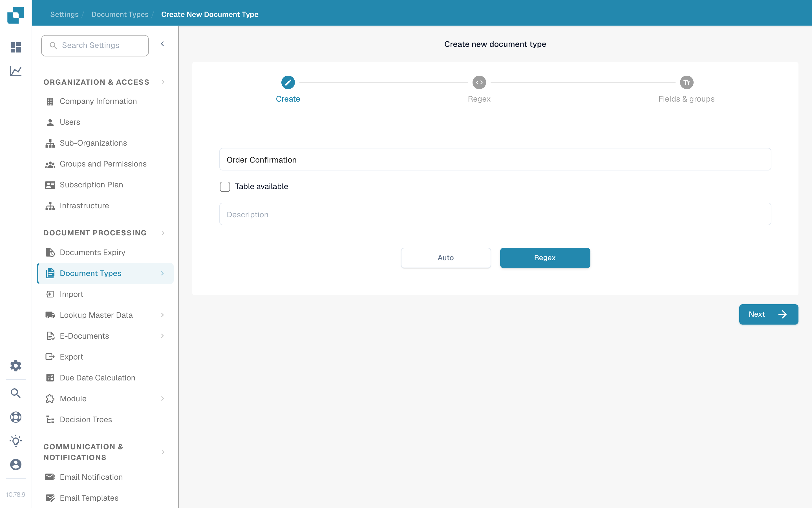Focus the Search Settings field

point(95,45)
